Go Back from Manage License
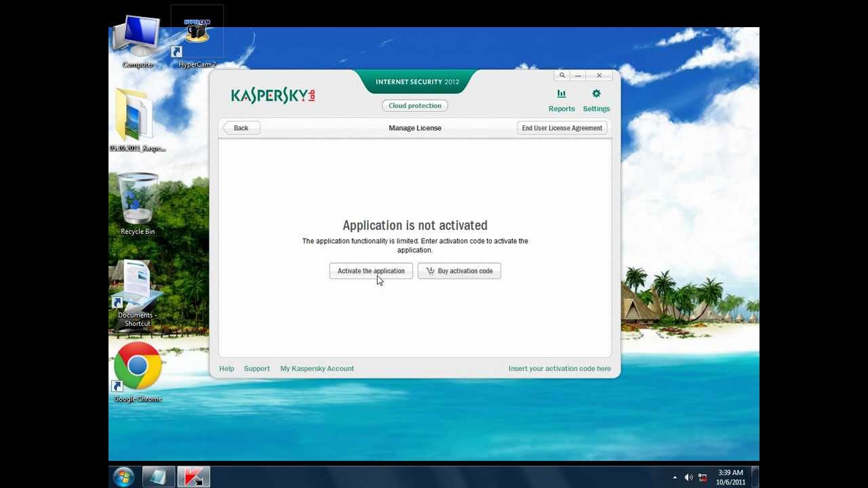 (x=241, y=128)
